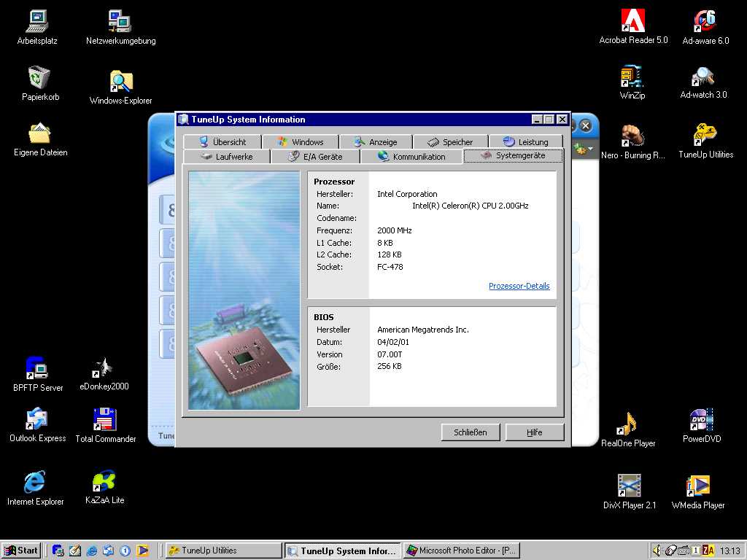Viewport: 747px width, 560px height.
Task: Switch to the E/A Geräte tab
Action: pos(315,156)
